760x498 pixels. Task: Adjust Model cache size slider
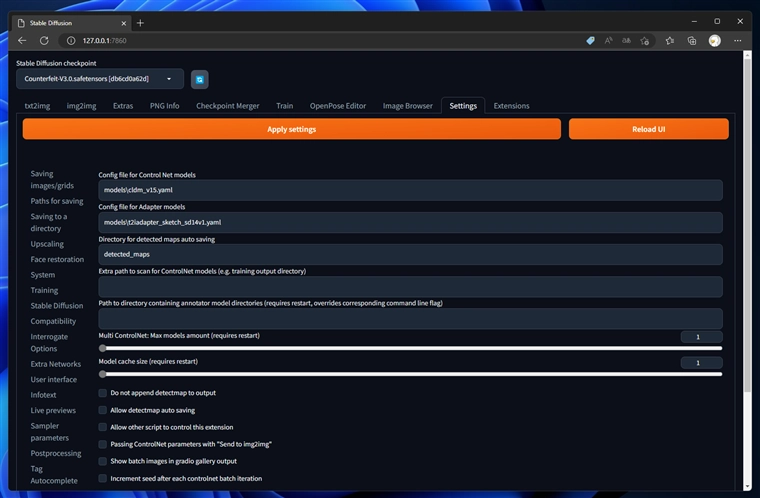(x=411, y=374)
